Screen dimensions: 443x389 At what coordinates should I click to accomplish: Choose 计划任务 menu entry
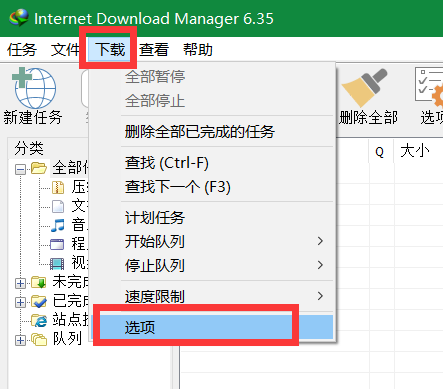(x=213, y=218)
